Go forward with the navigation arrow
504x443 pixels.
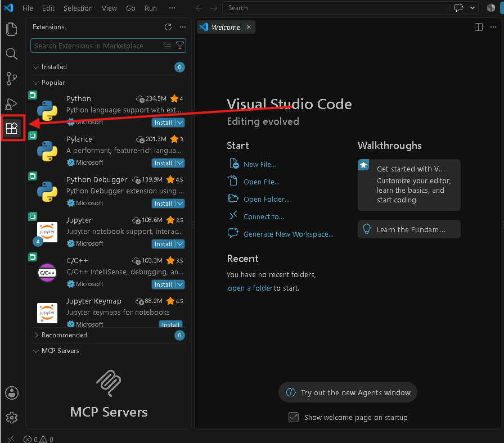coord(213,8)
